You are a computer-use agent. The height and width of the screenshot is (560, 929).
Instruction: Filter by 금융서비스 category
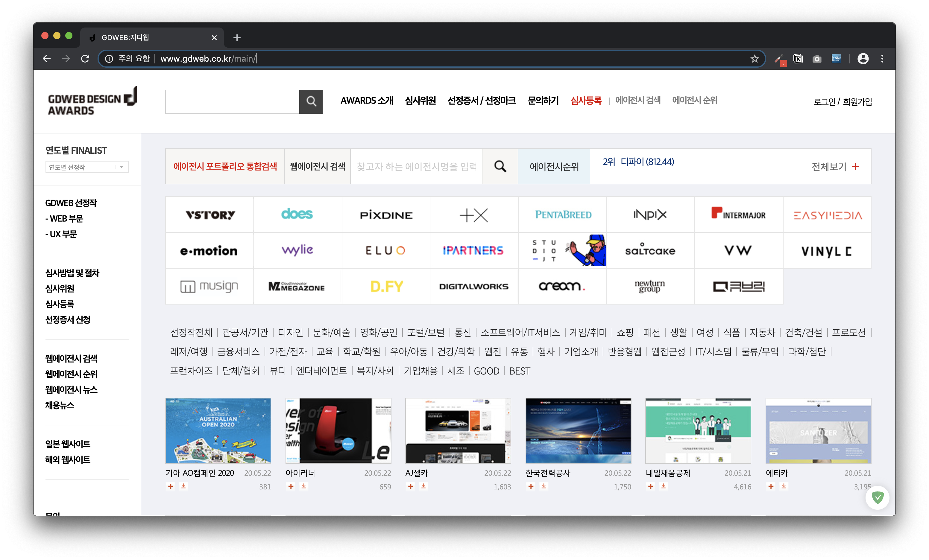[x=238, y=351]
